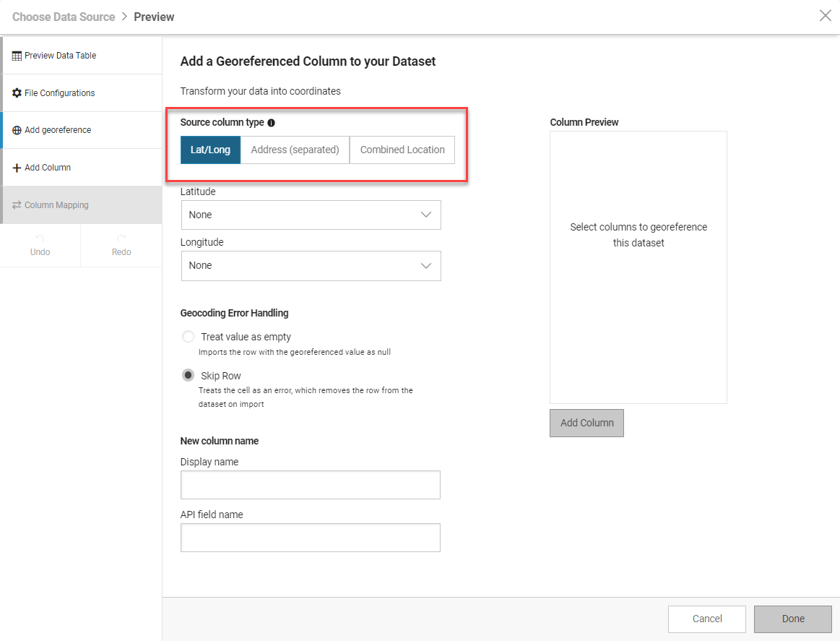Choose Address (separated) source type
This screenshot has height=641, width=840.
tap(295, 150)
